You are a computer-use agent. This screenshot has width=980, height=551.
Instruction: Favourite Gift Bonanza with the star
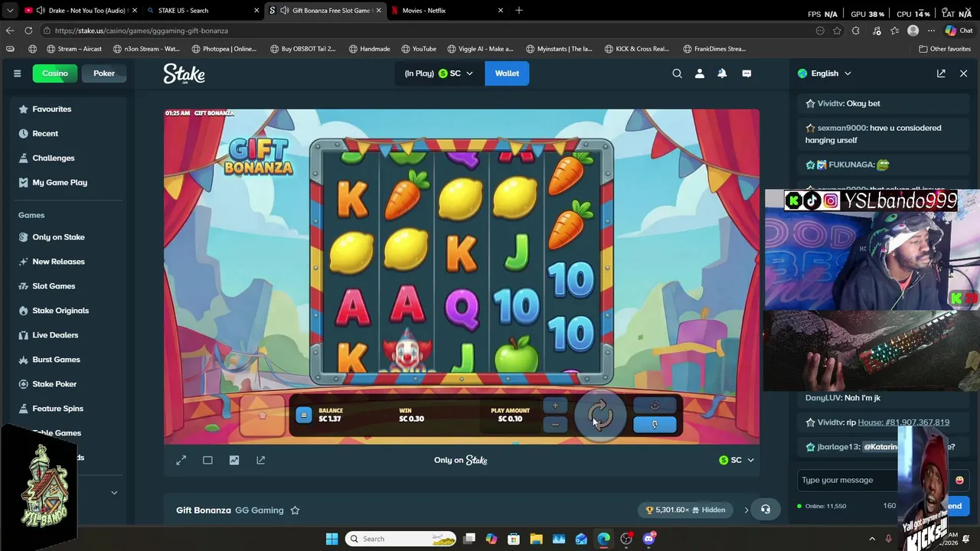click(x=295, y=510)
